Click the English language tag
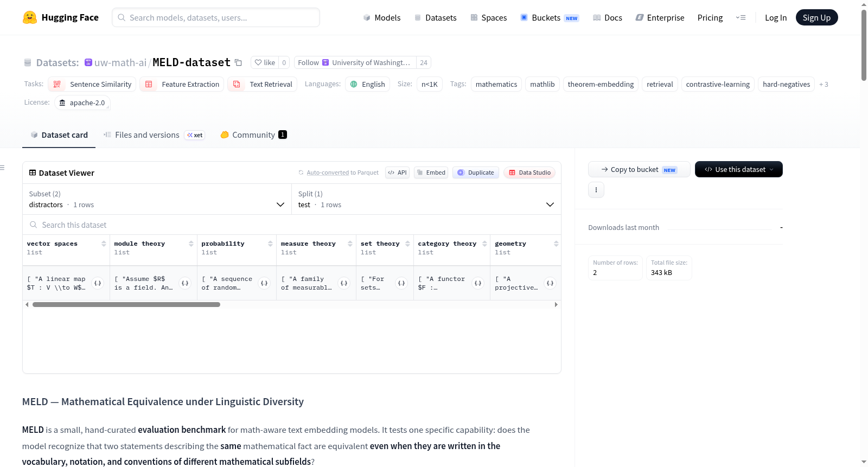 367,84
